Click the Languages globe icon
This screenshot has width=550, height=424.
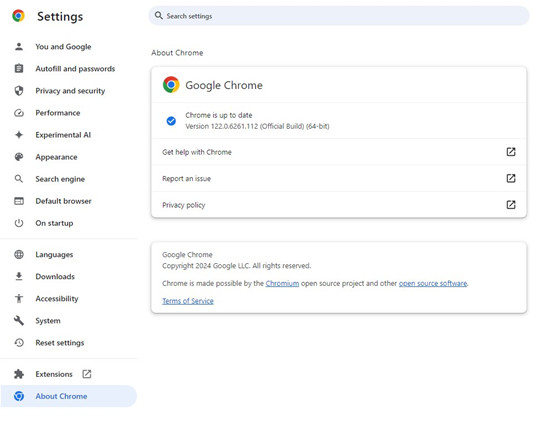pos(19,254)
